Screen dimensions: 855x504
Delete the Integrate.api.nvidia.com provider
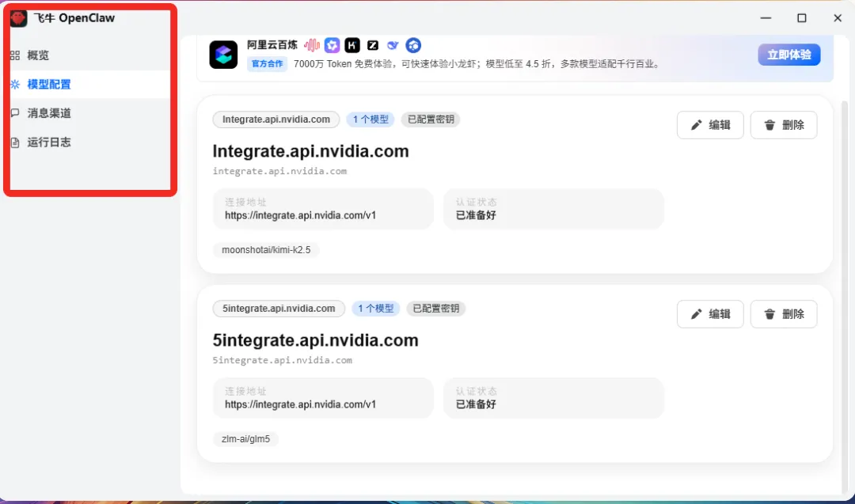tap(784, 125)
